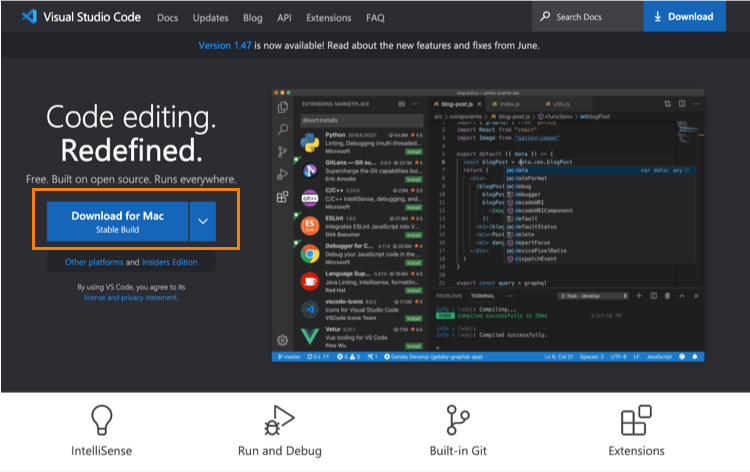Select Run icon in editor activity bar
Screen dimensions: 750x472
[x=283, y=174]
